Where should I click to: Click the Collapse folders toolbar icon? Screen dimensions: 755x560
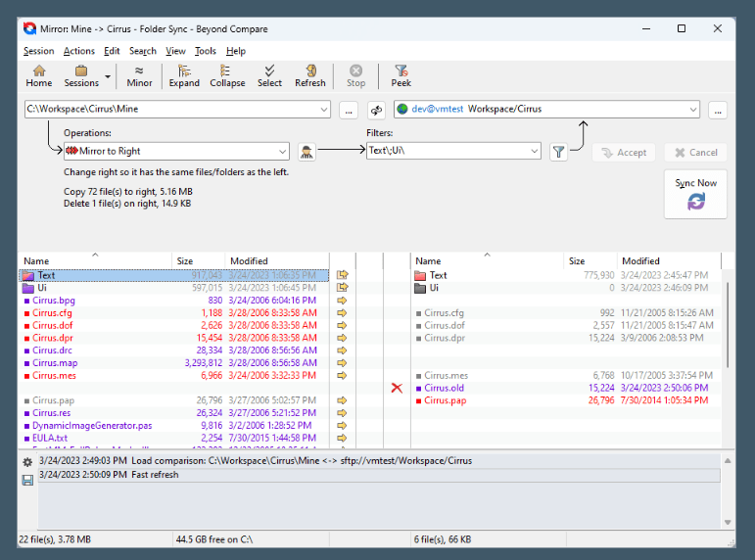pyautogui.click(x=227, y=76)
